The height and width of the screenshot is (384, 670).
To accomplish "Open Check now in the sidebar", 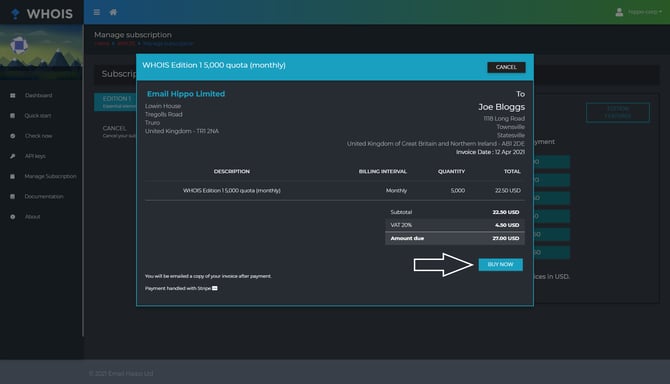I will click(38, 136).
